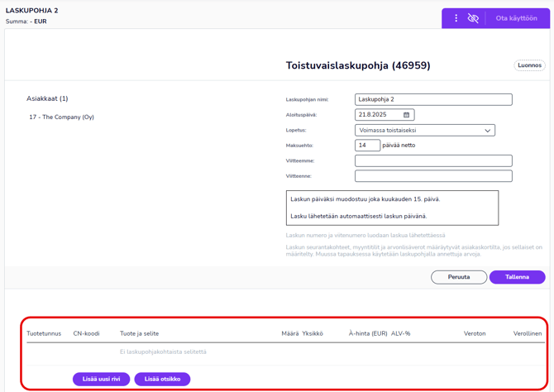Add a new row with Lisää uusi rivi
The height and width of the screenshot is (392, 554).
[101, 379]
